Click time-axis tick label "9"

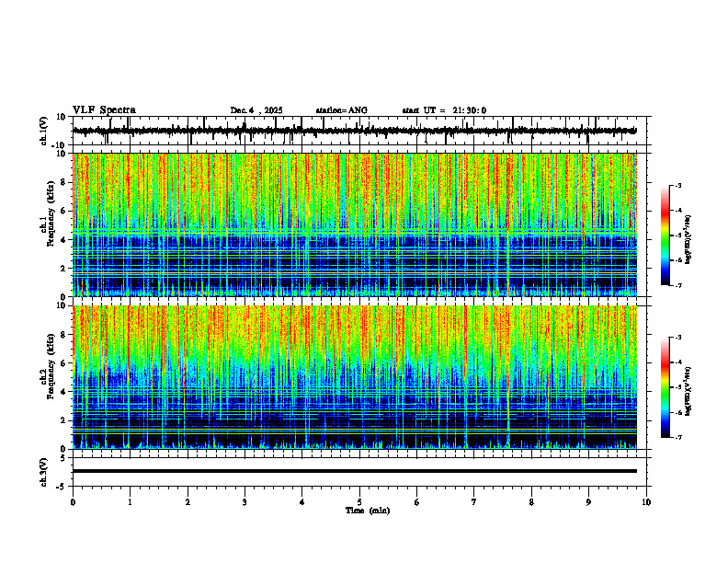point(588,502)
